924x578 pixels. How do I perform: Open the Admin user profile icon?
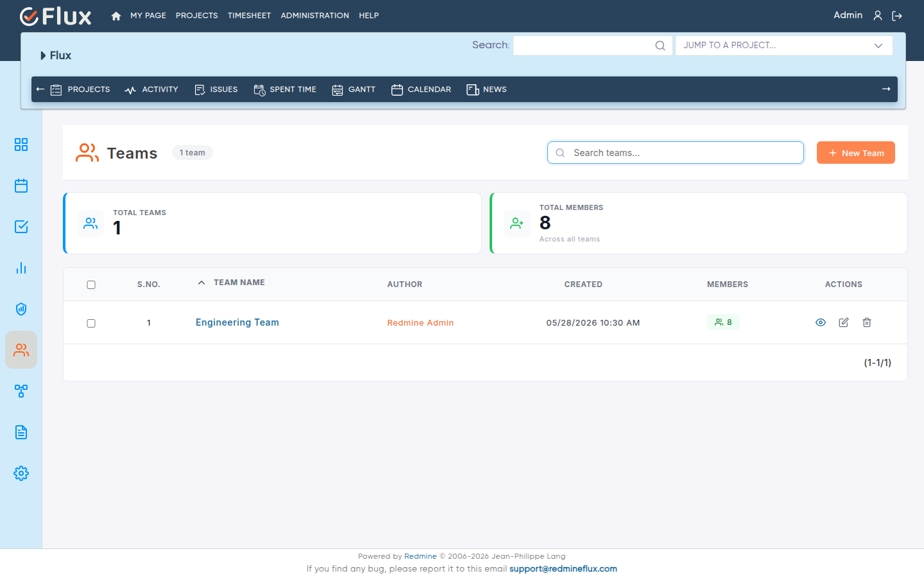tap(878, 15)
